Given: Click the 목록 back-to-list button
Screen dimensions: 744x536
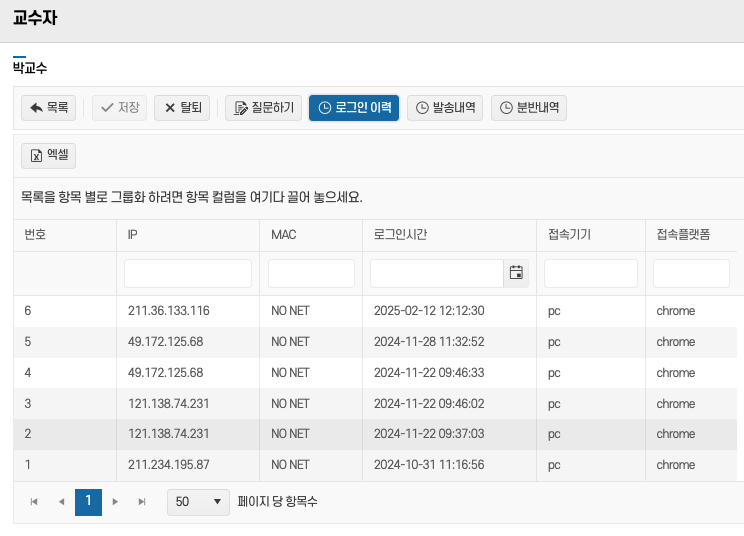Looking at the screenshot, I should coord(48,108).
